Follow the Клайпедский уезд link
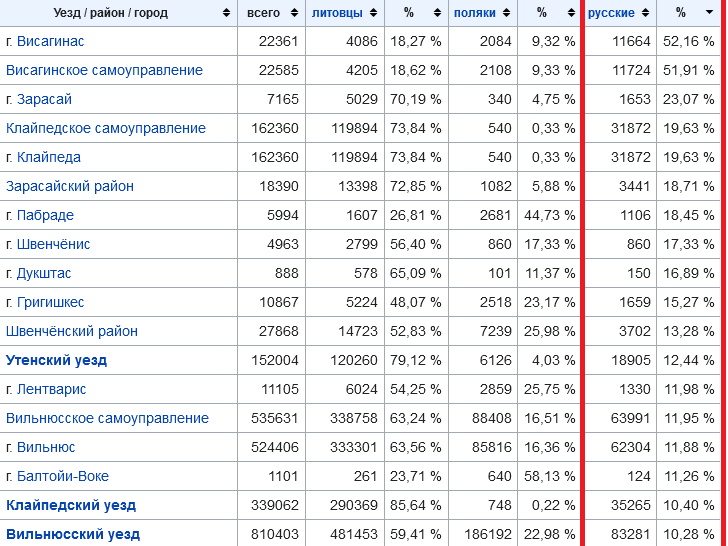728x546 pixels. (x=71, y=505)
